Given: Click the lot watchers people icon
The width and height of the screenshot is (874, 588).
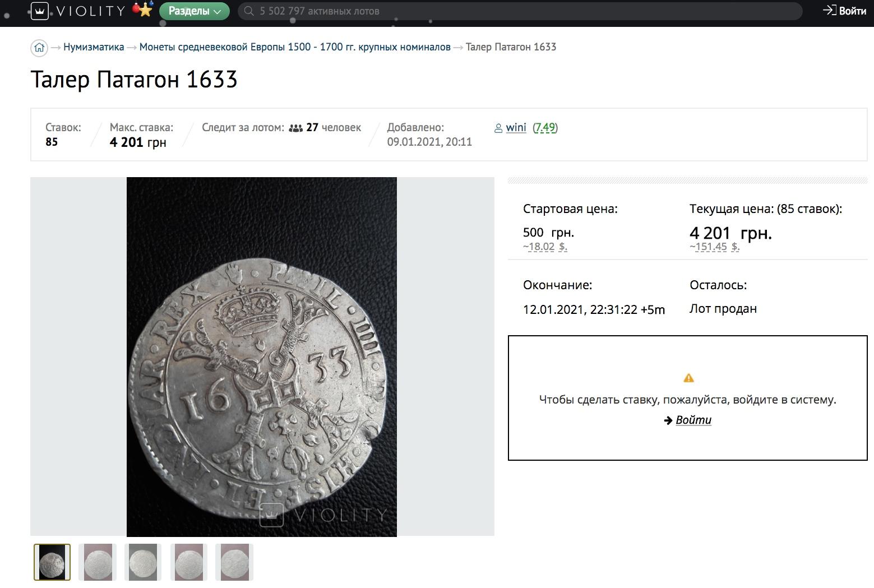Looking at the screenshot, I should click(x=295, y=128).
